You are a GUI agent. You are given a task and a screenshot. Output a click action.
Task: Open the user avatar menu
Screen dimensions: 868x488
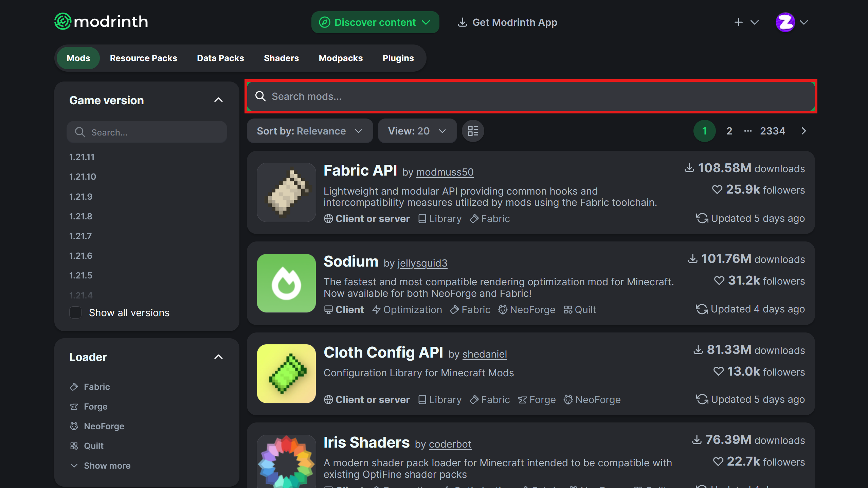[x=785, y=22]
